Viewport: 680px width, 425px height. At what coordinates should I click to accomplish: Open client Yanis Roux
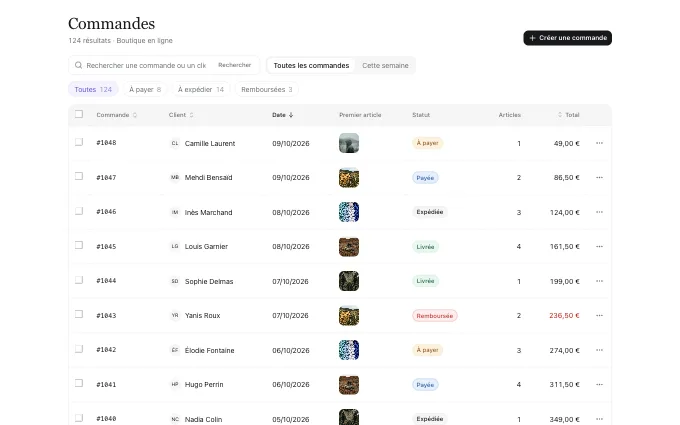pos(203,315)
